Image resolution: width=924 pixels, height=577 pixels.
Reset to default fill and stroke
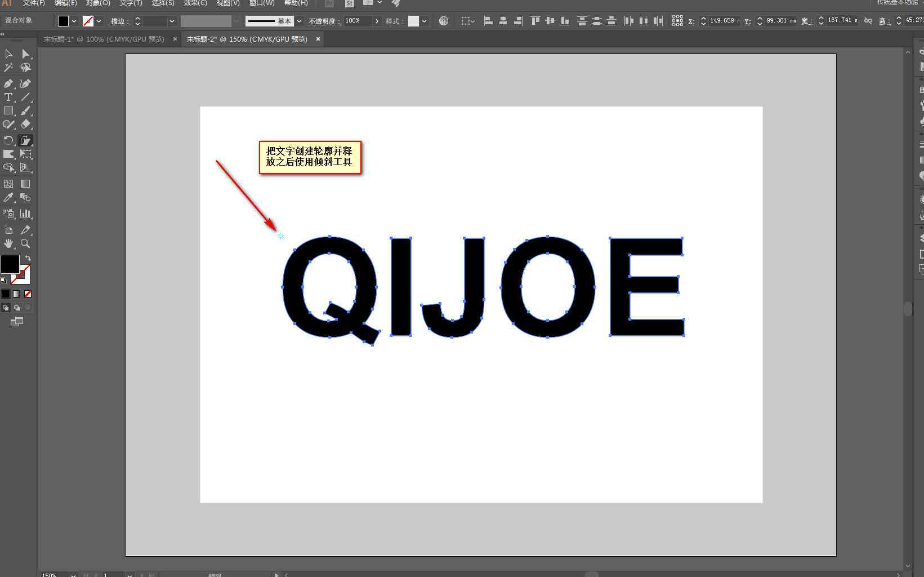(3, 280)
